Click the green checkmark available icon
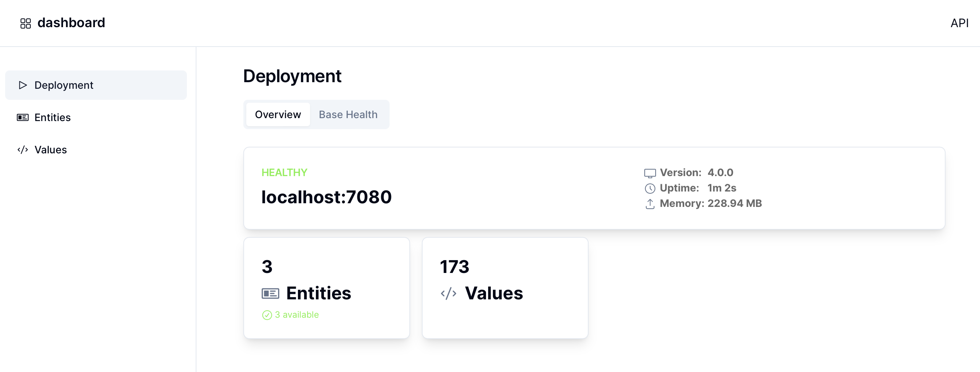 [x=267, y=315]
